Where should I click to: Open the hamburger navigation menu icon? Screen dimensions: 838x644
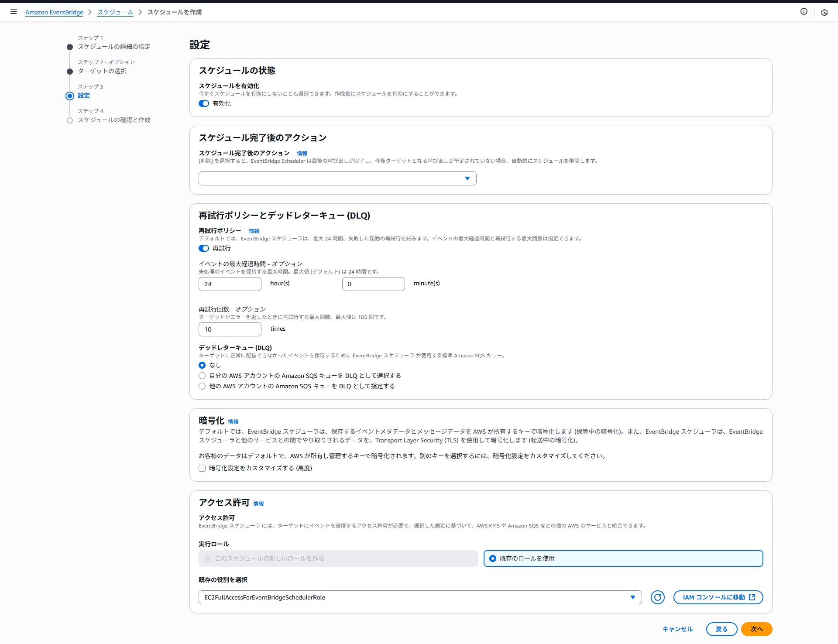[x=14, y=12]
